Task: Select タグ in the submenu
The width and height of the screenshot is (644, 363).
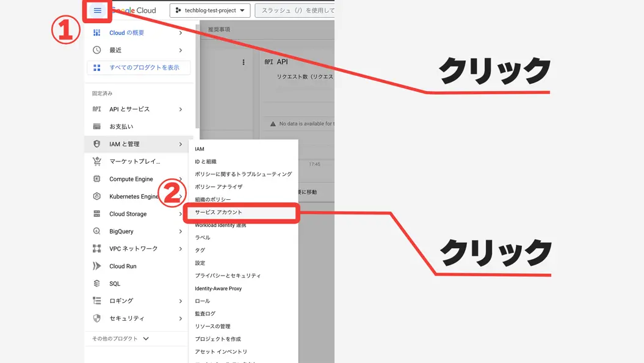Action: [200, 251]
